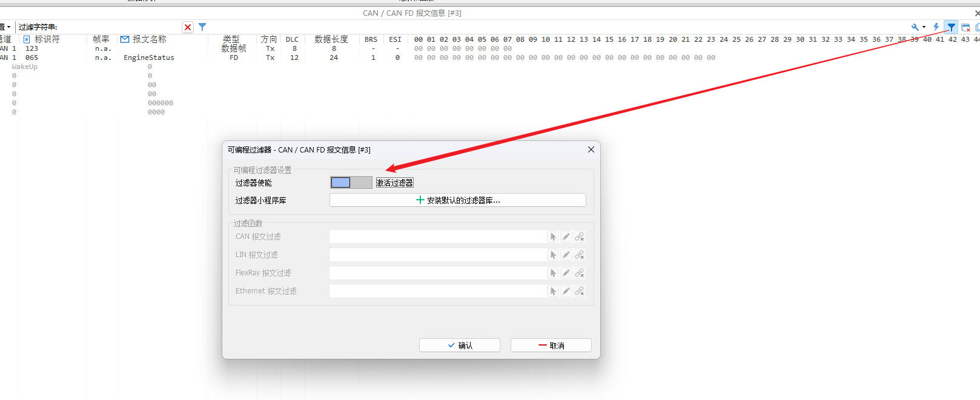The height and width of the screenshot is (400, 980).
Task: Click the 方向 column header
Action: tap(269, 39)
